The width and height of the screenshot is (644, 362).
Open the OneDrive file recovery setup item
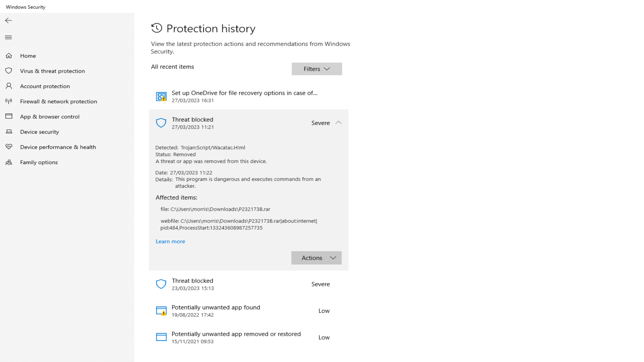tap(244, 96)
